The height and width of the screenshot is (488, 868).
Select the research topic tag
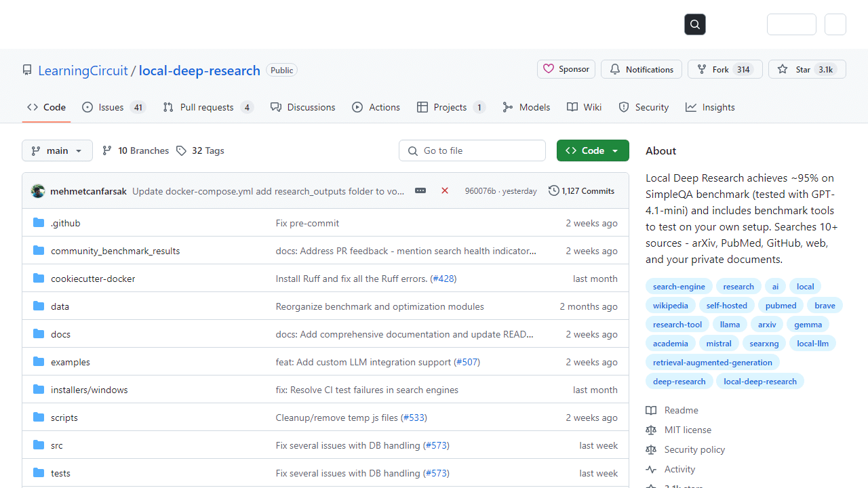pyautogui.click(x=738, y=287)
